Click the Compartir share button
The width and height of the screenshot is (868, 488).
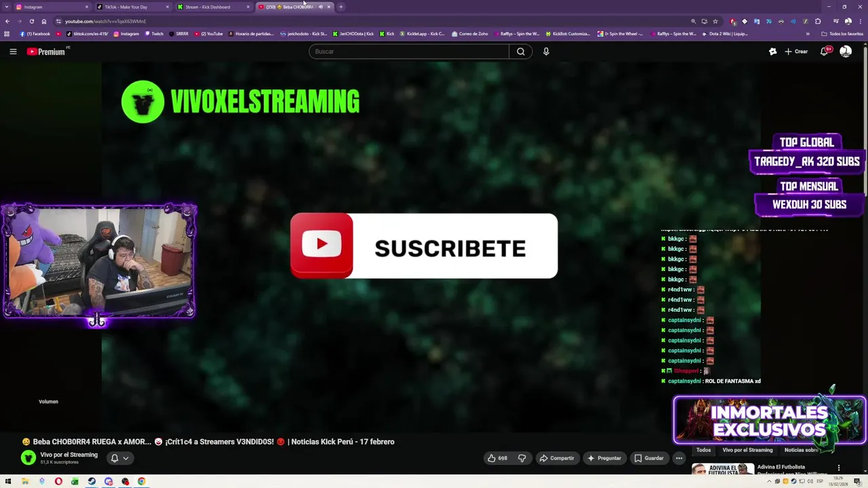point(557,458)
